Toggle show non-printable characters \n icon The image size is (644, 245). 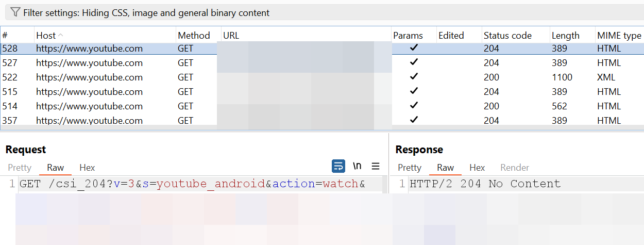pyautogui.click(x=357, y=166)
